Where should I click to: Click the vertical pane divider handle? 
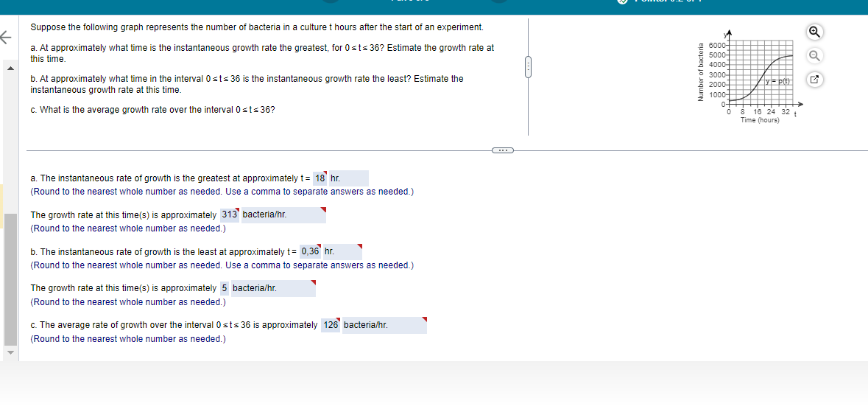(x=528, y=69)
